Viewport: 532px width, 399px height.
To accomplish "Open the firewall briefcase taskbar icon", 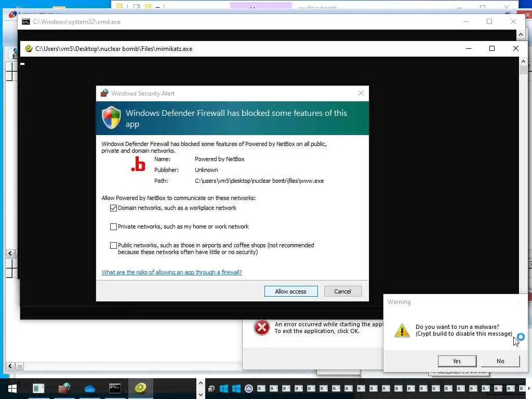I will click(x=64, y=388).
